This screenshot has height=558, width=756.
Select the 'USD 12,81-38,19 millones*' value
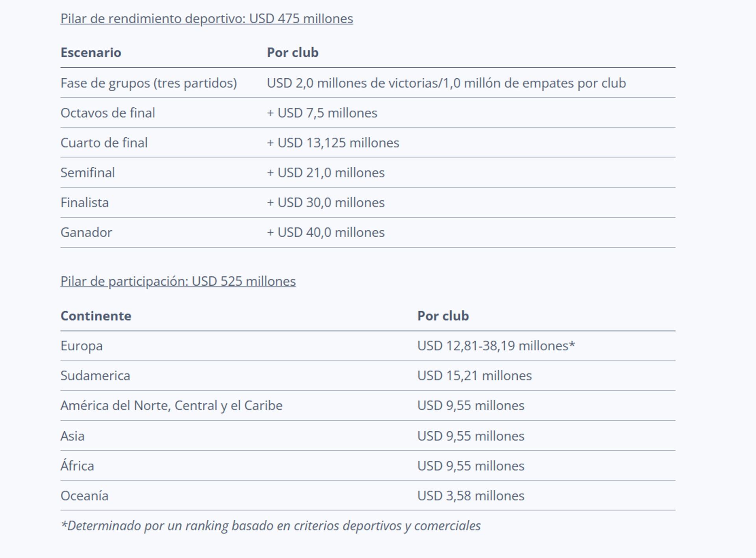(x=496, y=346)
